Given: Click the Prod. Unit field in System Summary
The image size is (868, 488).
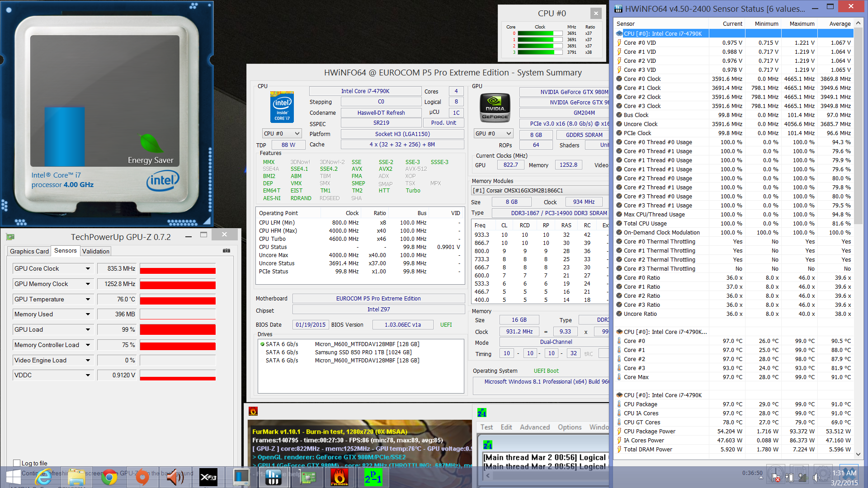Looking at the screenshot, I should point(443,123).
